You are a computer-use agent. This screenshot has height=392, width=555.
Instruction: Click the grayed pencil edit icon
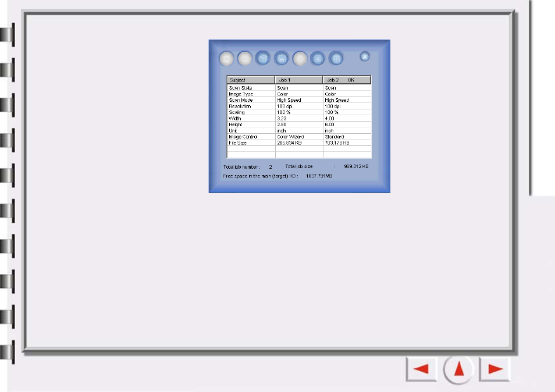300,59
